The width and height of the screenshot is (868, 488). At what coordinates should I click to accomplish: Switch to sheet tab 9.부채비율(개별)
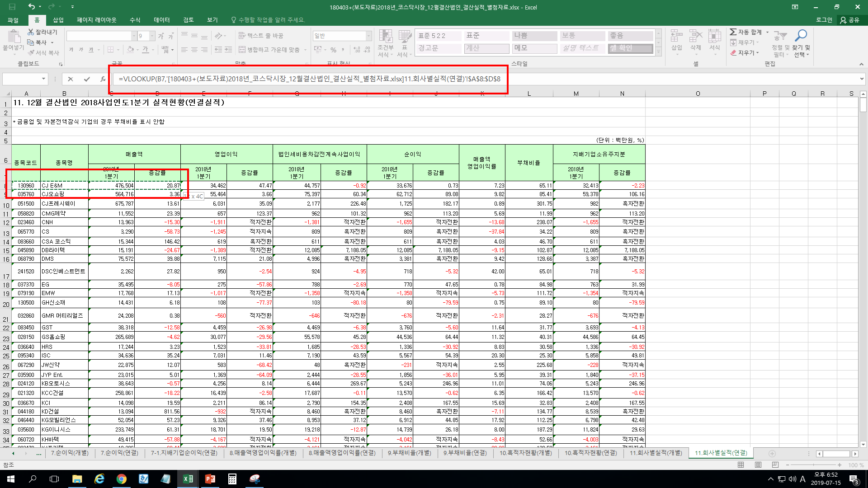point(409,453)
